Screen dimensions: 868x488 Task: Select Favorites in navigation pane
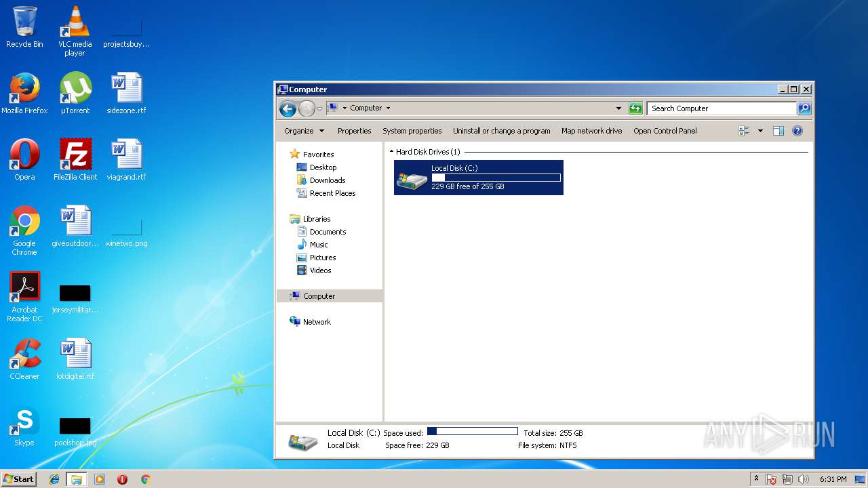318,155
